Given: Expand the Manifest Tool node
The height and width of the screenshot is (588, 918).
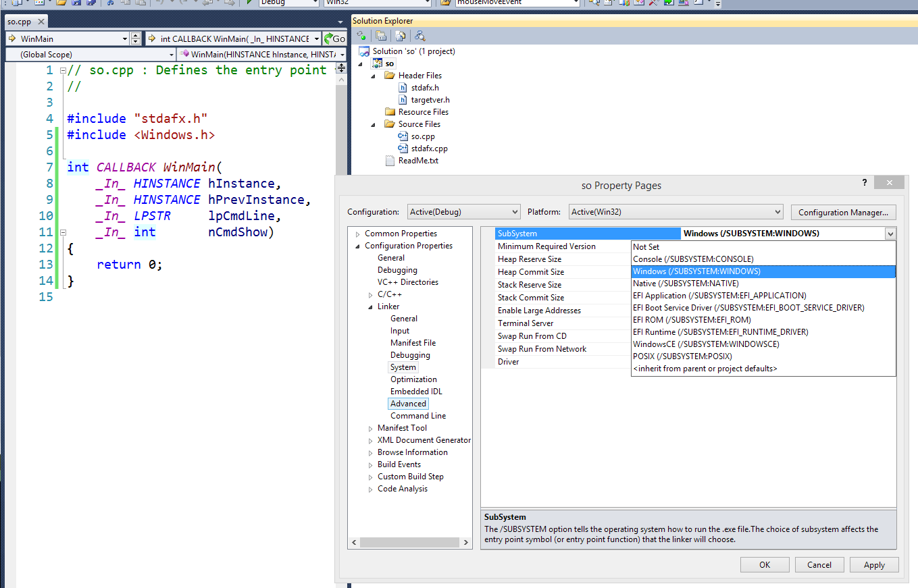Looking at the screenshot, I should click(370, 428).
